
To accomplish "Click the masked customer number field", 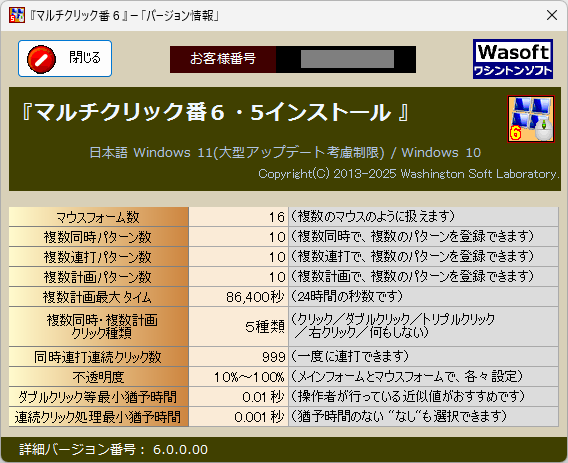I will [x=347, y=59].
